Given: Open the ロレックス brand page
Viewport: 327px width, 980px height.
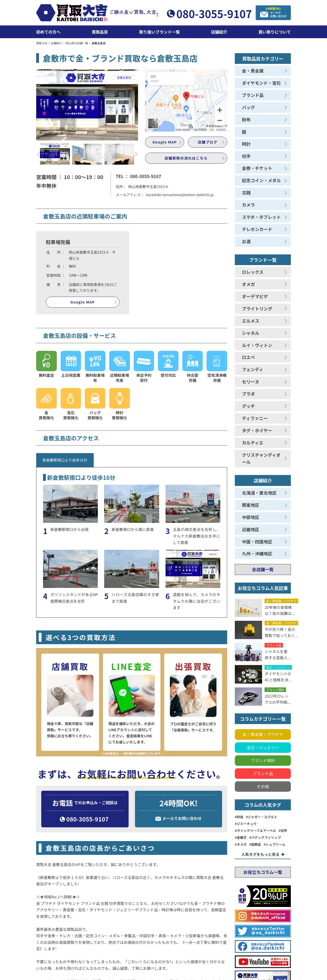Looking at the screenshot, I should (263, 272).
